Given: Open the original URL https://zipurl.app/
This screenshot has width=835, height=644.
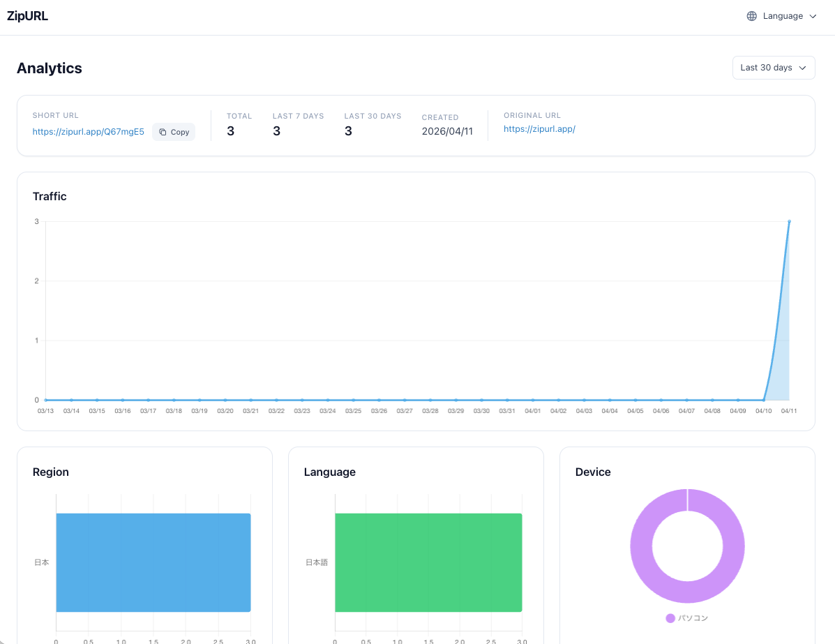Looking at the screenshot, I should click(x=539, y=129).
